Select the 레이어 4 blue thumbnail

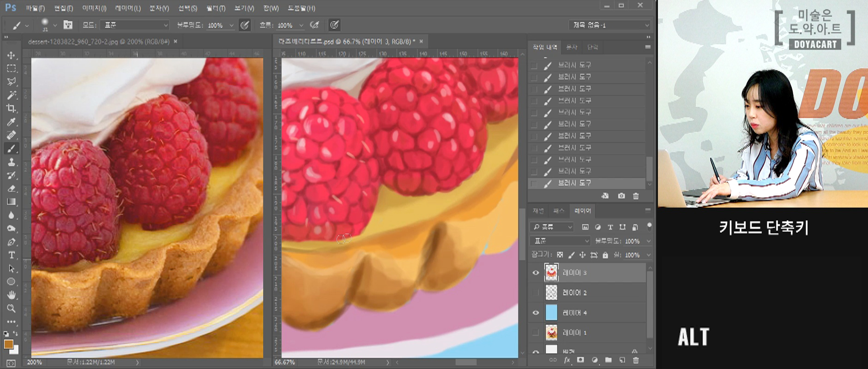551,313
